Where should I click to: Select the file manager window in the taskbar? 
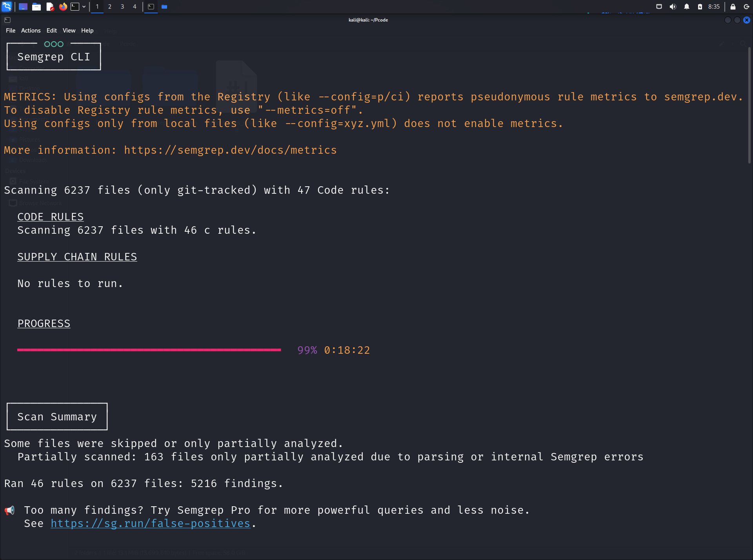pyautogui.click(x=164, y=7)
